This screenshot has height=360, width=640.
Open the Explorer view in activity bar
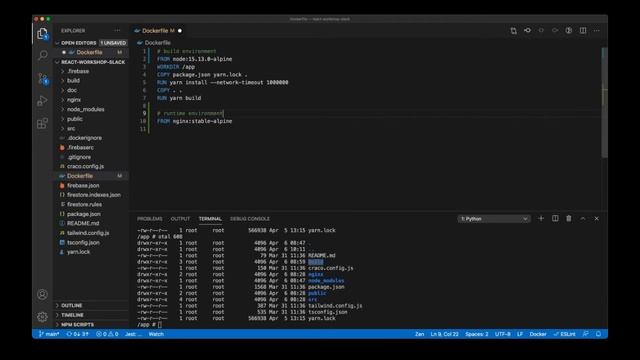point(42,33)
